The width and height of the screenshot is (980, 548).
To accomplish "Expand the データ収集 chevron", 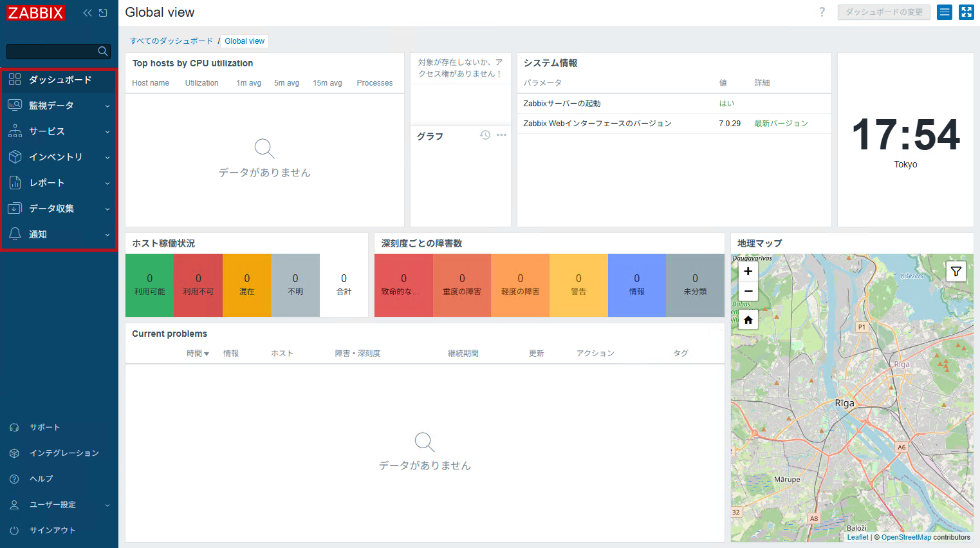I will (x=107, y=209).
